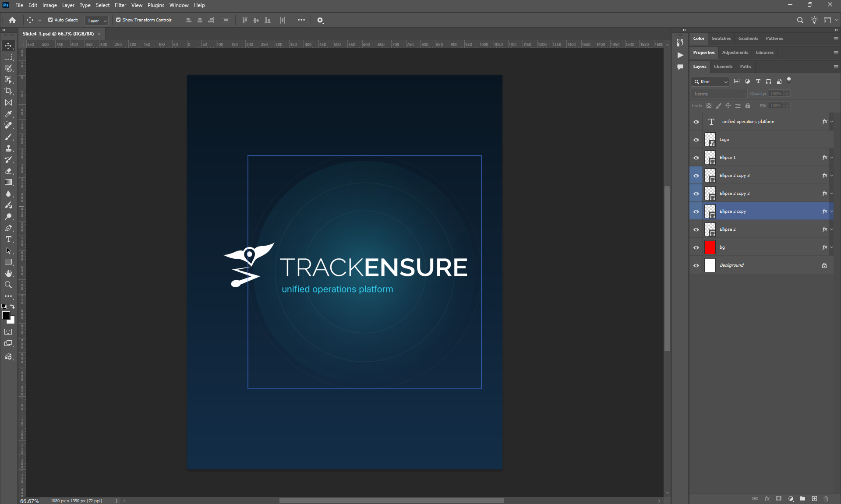Switch to the Swatches tab
This screenshot has height=504, width=841.
pyautogui.click(x=721, y=39)
